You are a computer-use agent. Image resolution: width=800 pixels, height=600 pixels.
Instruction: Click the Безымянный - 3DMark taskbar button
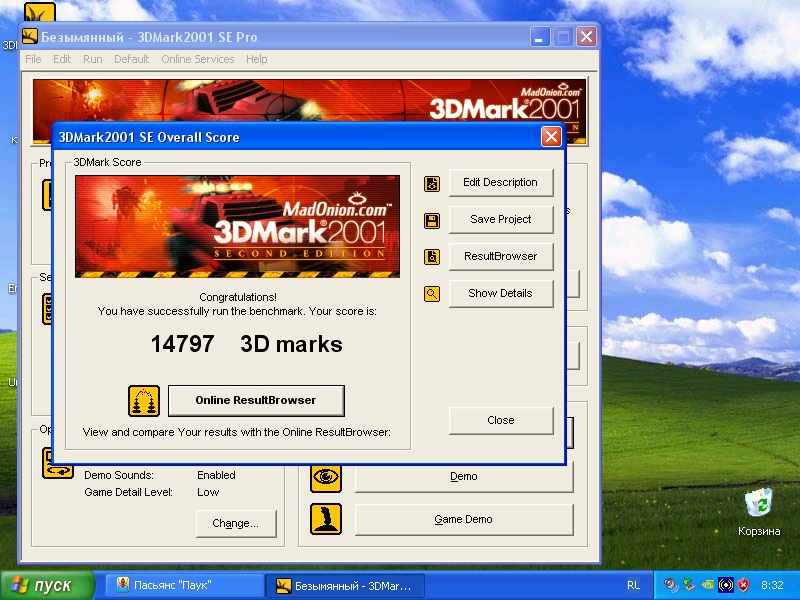345,586
